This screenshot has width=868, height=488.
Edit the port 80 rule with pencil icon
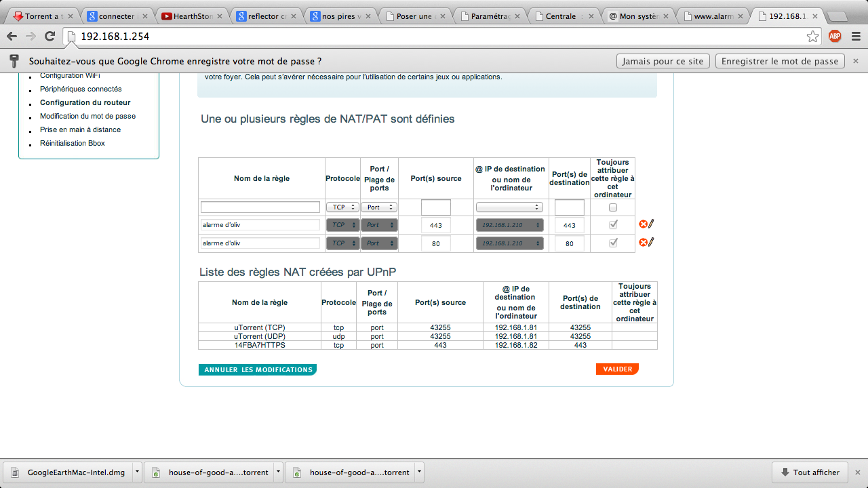[x=651, y=243]
